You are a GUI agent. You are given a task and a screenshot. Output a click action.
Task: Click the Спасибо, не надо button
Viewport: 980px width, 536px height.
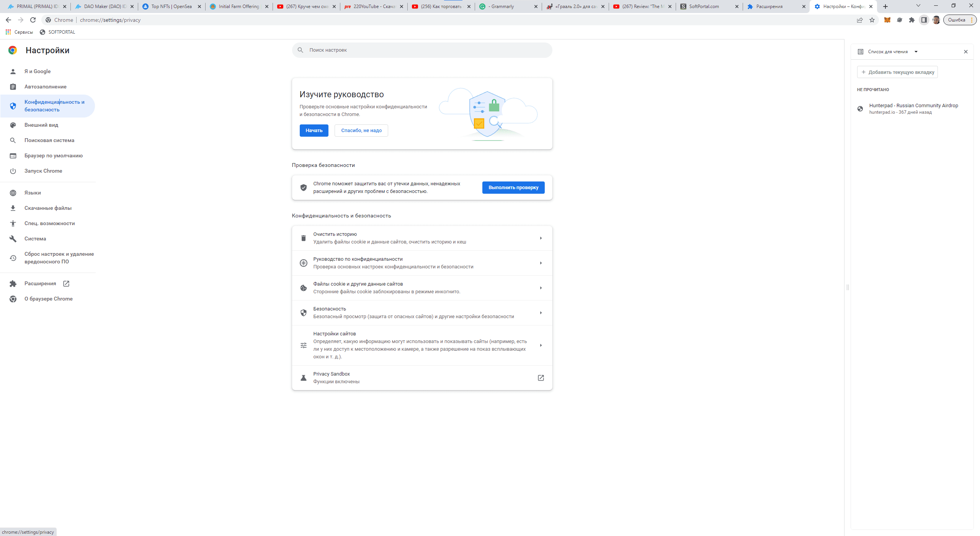(x=361, y=131)
